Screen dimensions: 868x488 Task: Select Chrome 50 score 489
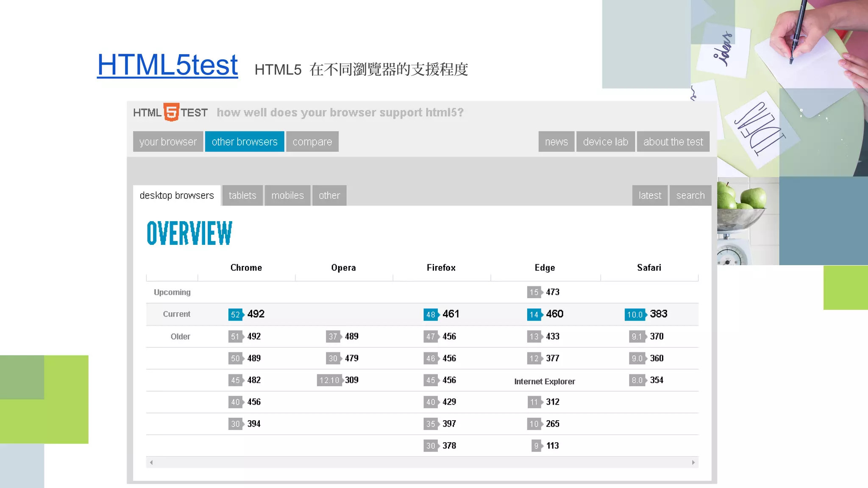tap(245, 358)
